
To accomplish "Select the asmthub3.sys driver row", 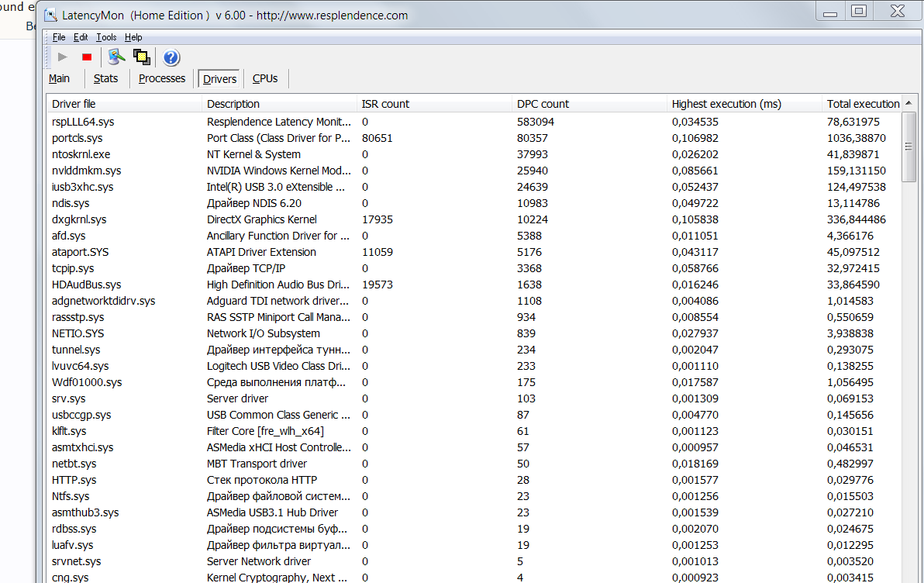I will pos(474,513).
